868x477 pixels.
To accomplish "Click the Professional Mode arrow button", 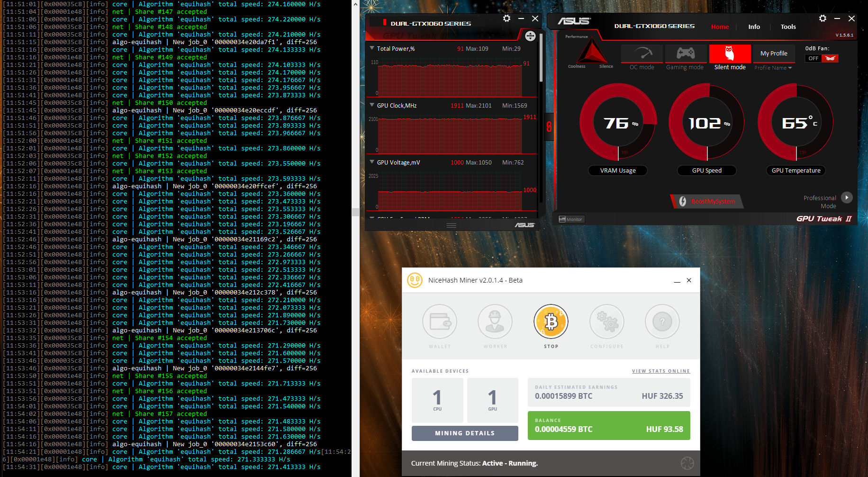I will [847, 197].
